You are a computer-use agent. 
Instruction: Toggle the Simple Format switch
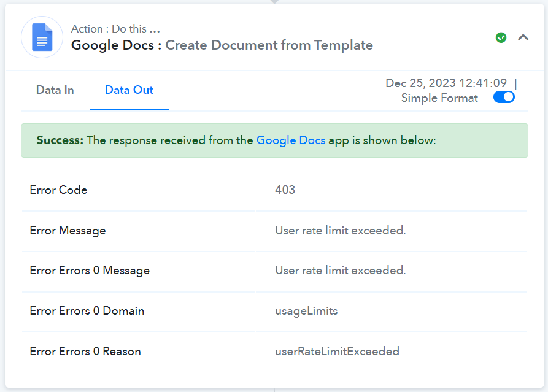(x=504, y=97)
